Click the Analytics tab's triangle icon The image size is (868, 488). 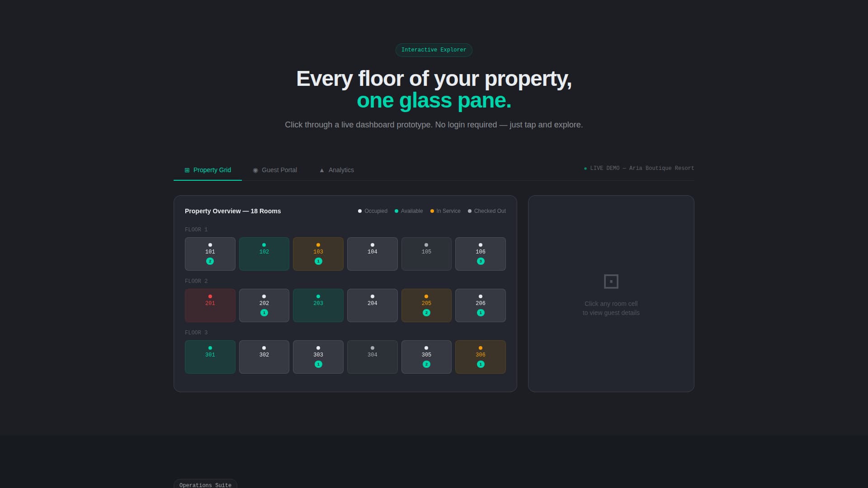(322, 170)
